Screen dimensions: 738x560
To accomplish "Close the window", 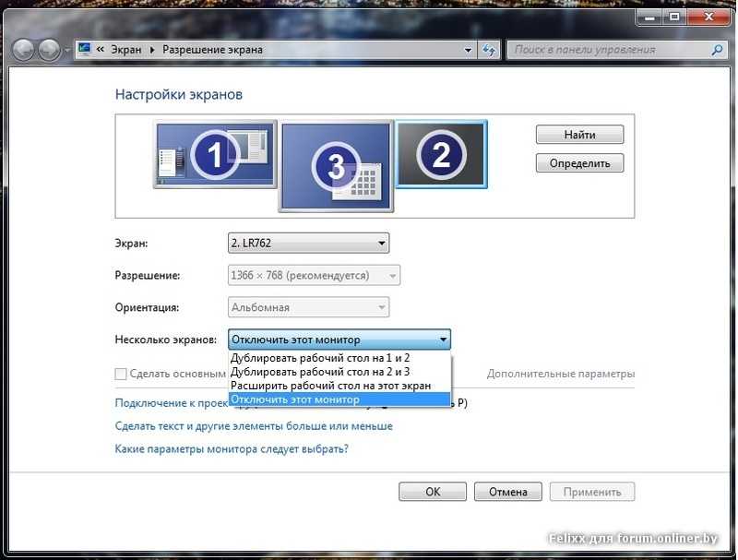I will coord(708,18).
